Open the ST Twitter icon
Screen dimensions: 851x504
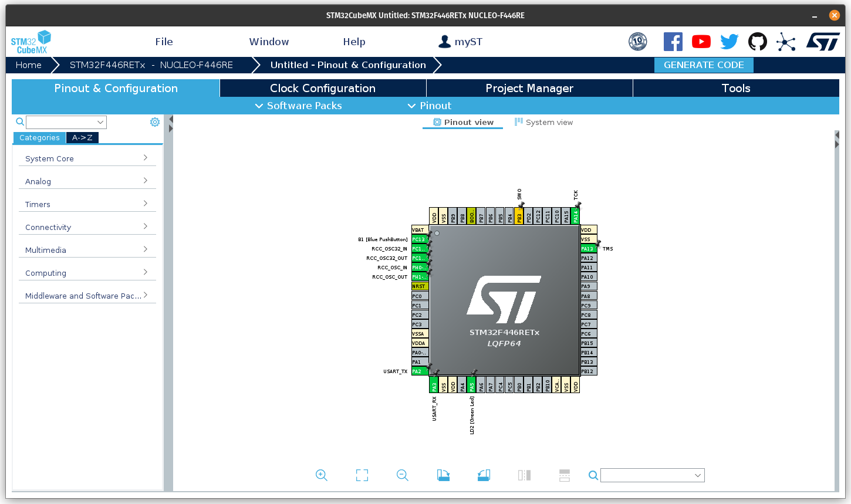click(730, 42)
